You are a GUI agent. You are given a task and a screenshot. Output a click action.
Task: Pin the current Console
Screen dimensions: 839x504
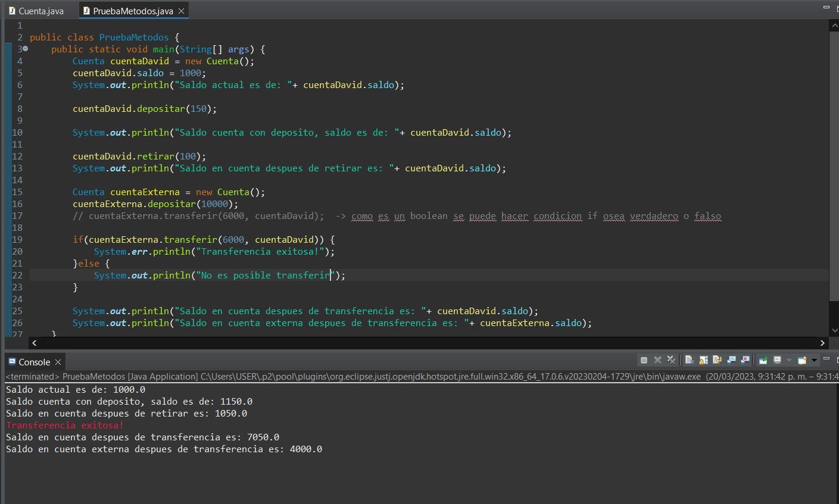tap(763, 360)
